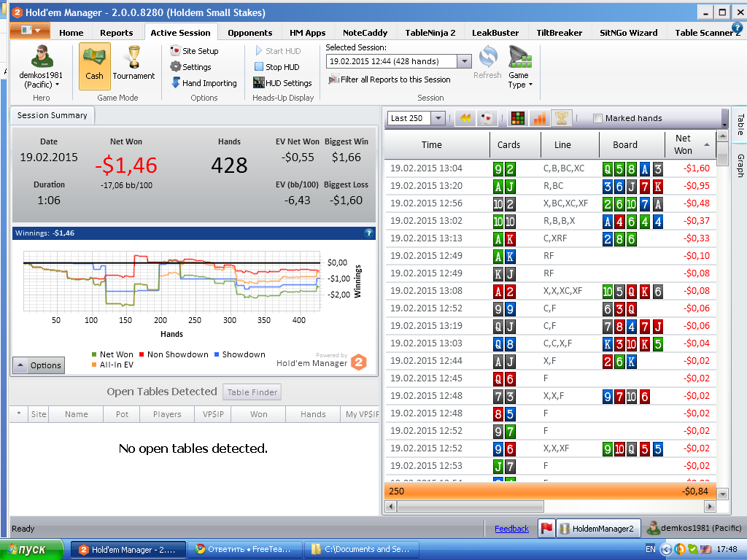
Task: Select the Cash game mode icon
Action: [x=94, y=66]
